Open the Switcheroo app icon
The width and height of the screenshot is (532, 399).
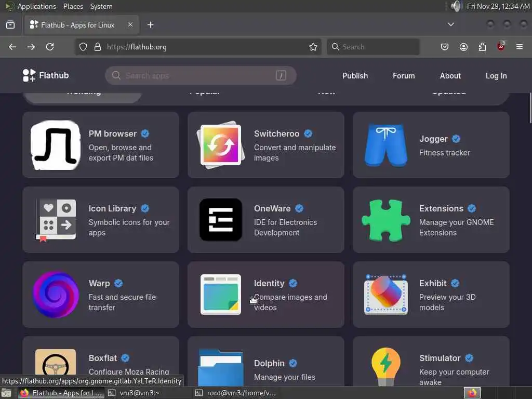[x=220, y=145]
